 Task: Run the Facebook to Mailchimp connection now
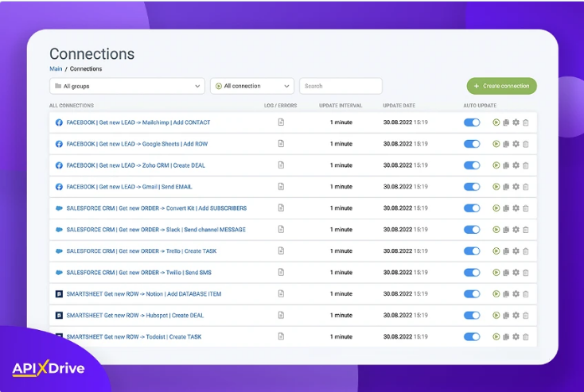tap(496, 122)
